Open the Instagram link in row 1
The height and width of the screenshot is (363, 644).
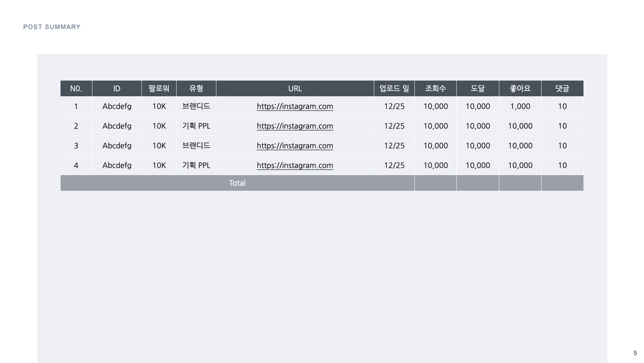pos(295,106)
